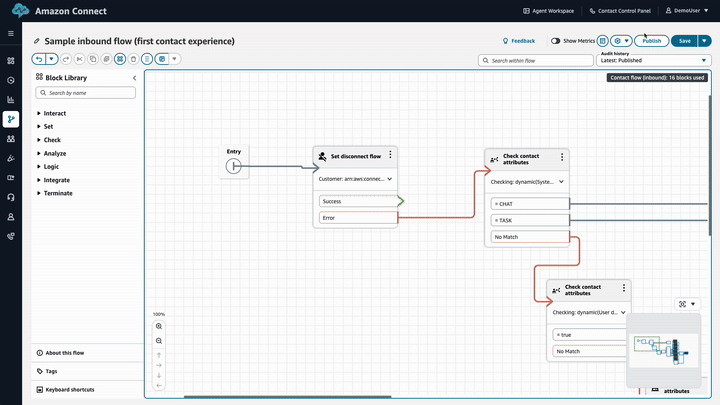Click the Feedback link

click(518, 41)
